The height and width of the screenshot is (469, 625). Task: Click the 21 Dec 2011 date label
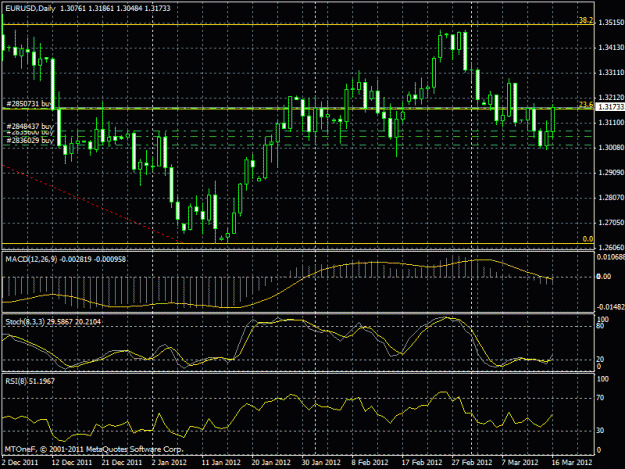pos(122,462)
